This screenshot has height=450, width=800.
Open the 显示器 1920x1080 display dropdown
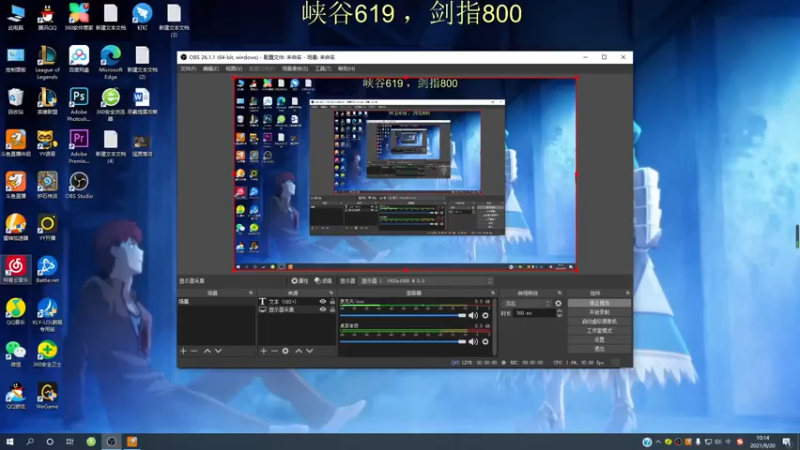tap(426, 281)
